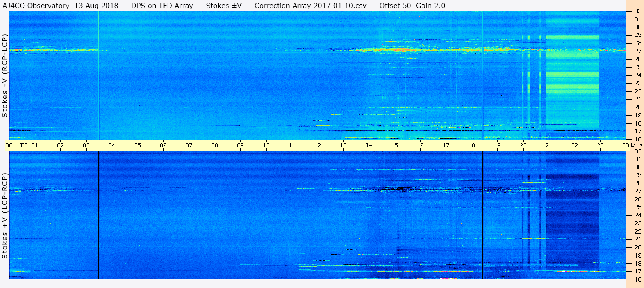This screenshot has width=644, height=288.
Task: Click 32 MHz tick of upper Stokes -V panel
Action: tap(637, 11)
